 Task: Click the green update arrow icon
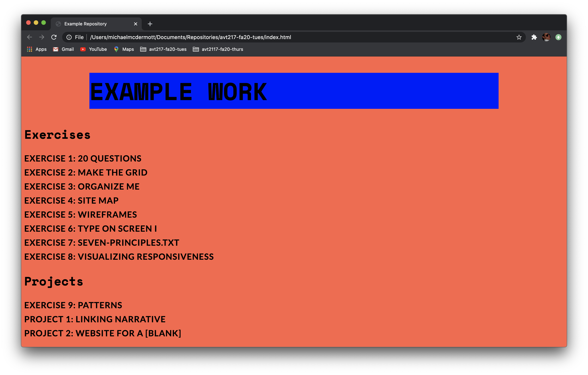pyautogui.click(x=558, y=37)
